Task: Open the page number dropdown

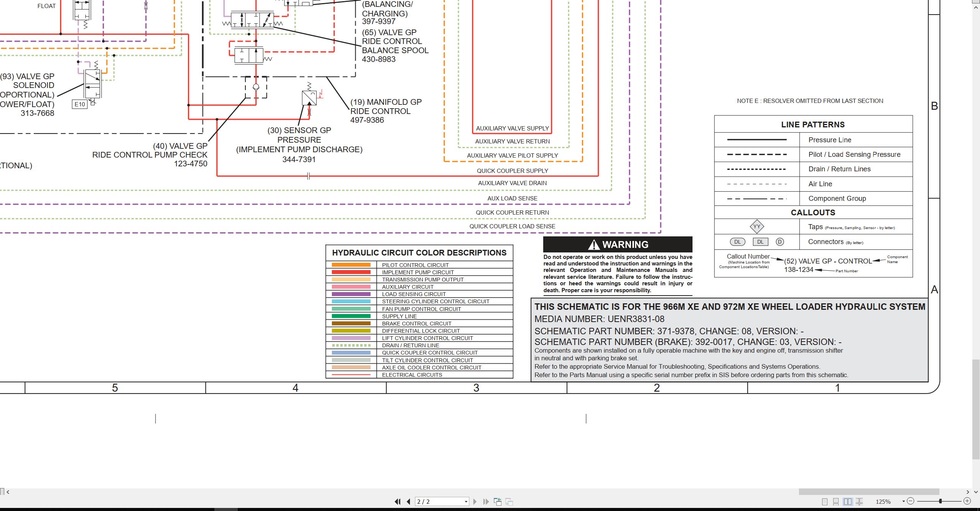Action: 466,502
